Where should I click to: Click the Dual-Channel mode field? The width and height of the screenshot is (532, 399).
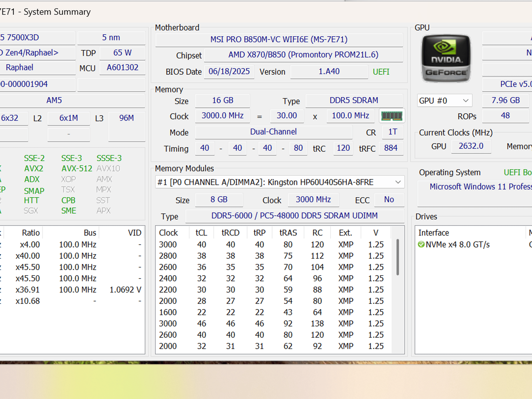(x=274, y=132)
